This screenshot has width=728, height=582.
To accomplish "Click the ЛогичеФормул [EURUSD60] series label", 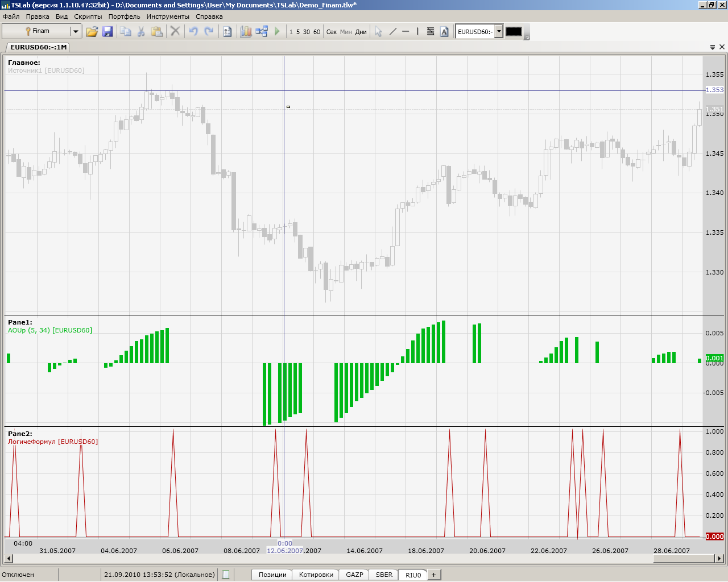I will click(53, 442).
